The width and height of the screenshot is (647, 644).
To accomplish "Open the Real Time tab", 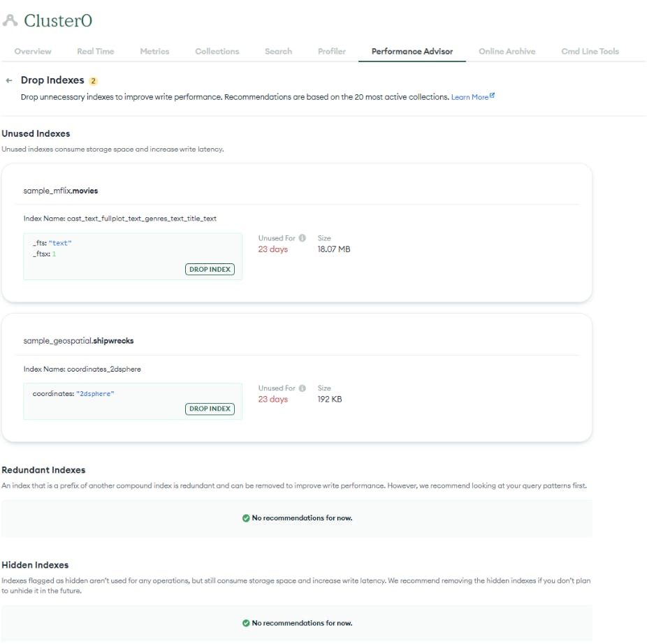I will [94, 51].
